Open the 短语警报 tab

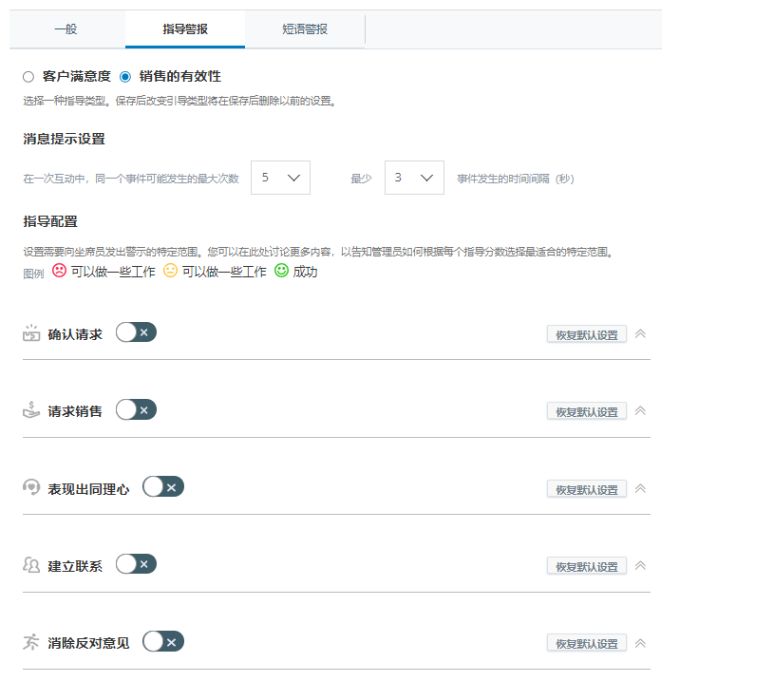[x=305, y=29]
